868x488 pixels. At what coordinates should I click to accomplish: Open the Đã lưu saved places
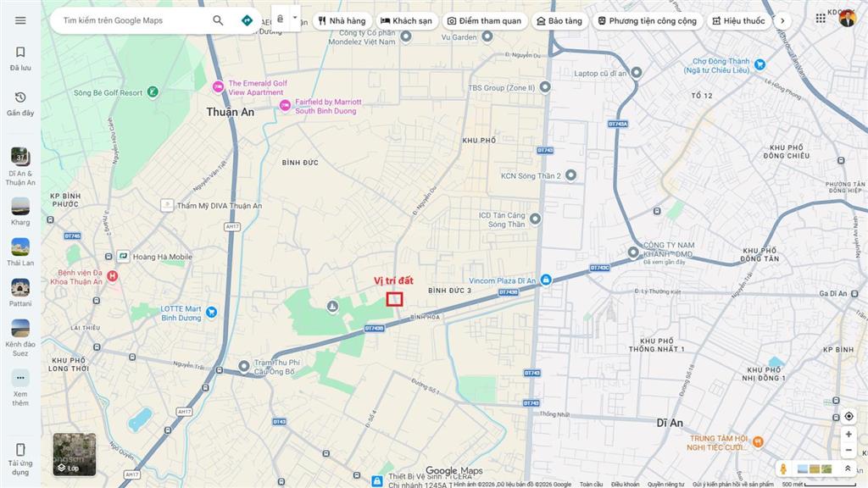[20, 58]
